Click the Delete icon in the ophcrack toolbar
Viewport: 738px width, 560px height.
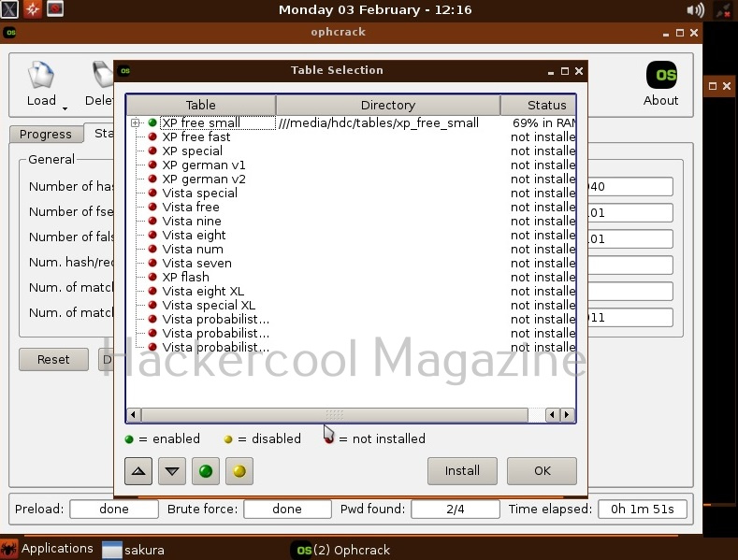[x=100, y=83]
